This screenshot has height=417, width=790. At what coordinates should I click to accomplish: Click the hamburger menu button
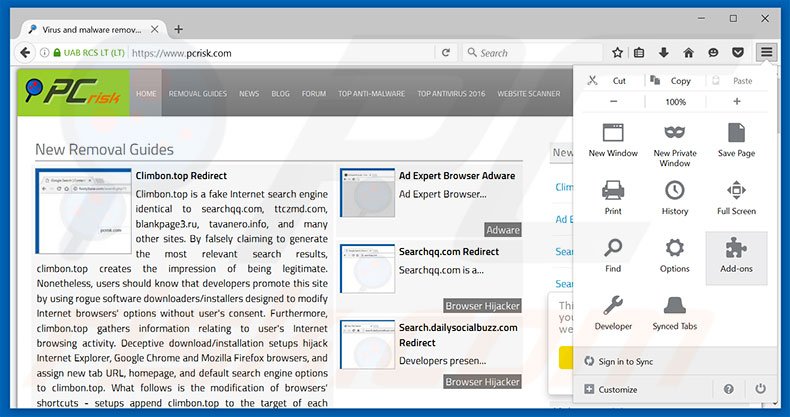(x=766, y=52)
